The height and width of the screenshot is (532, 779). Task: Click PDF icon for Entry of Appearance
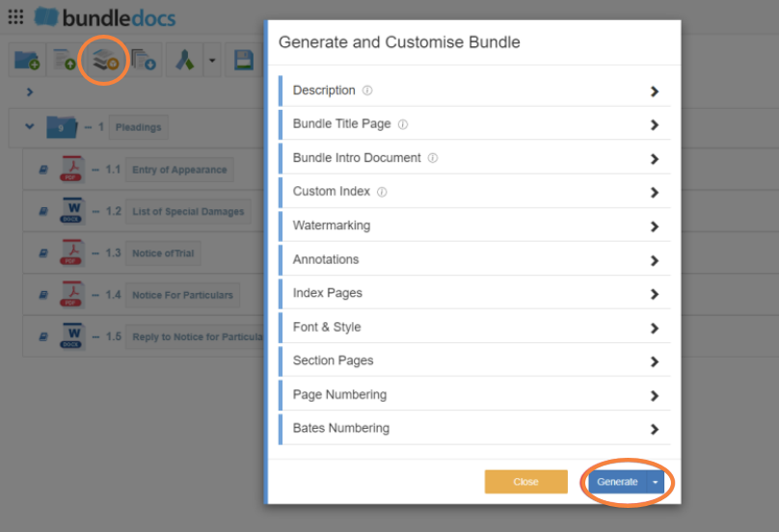coord(72,169)
